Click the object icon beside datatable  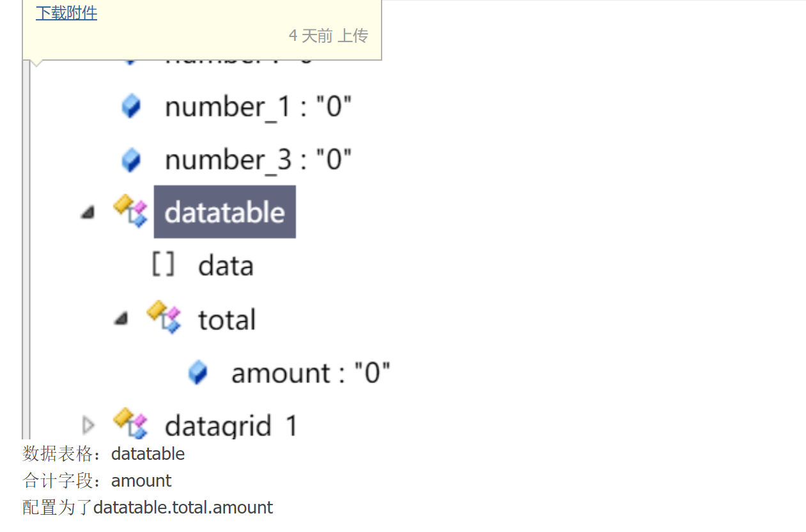pos(130,211)
